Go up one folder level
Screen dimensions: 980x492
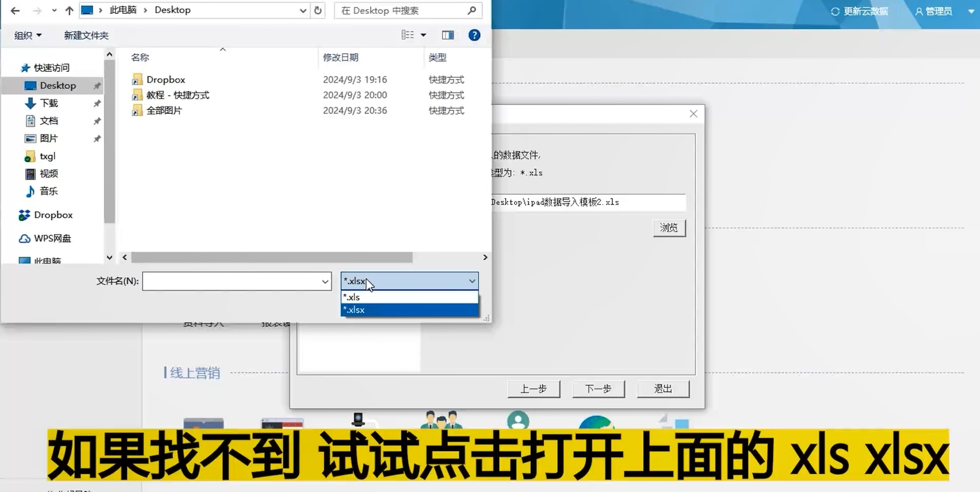click(x=69, y=10)
